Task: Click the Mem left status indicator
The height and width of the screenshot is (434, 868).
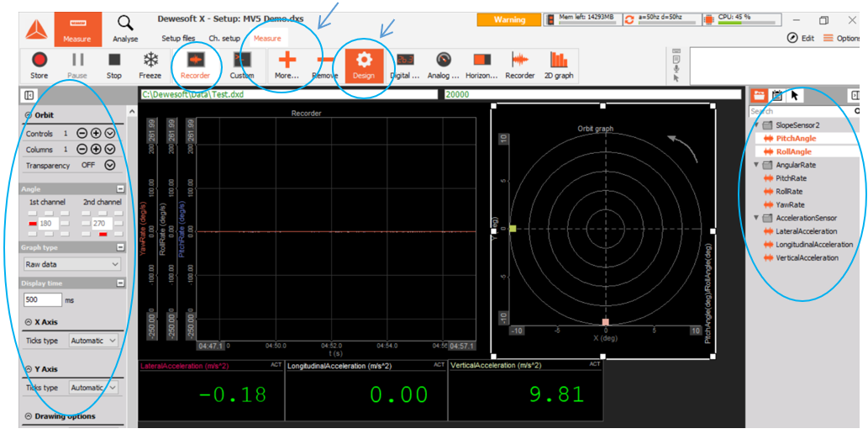Action: (583, 20)
